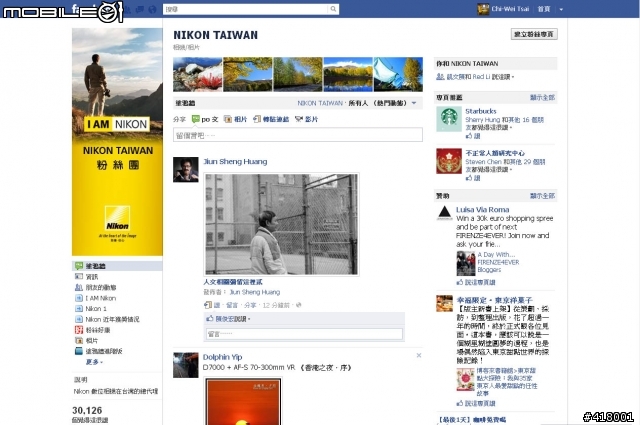The width and height of the screenshot is (640, 425).
Task: Open the notifications globe icon
Action: (152, 9)
